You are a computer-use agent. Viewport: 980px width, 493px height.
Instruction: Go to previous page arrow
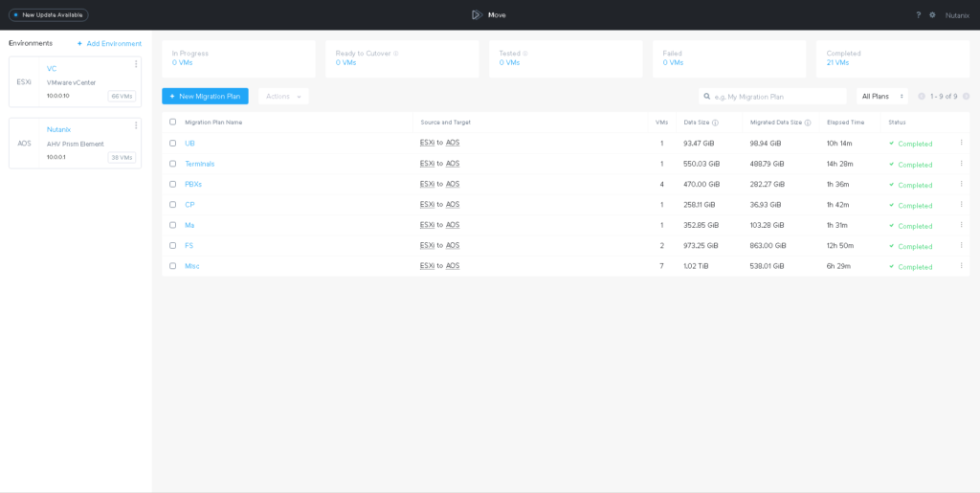922,97
